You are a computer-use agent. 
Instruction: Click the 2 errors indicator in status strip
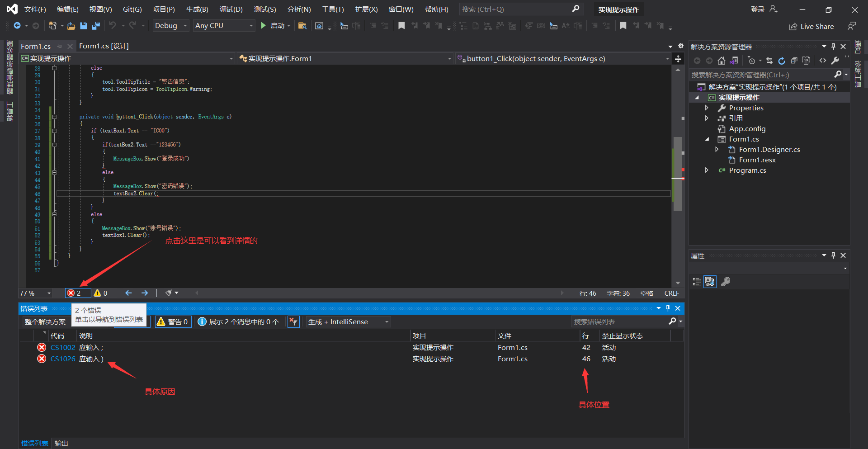pos(75,293)
